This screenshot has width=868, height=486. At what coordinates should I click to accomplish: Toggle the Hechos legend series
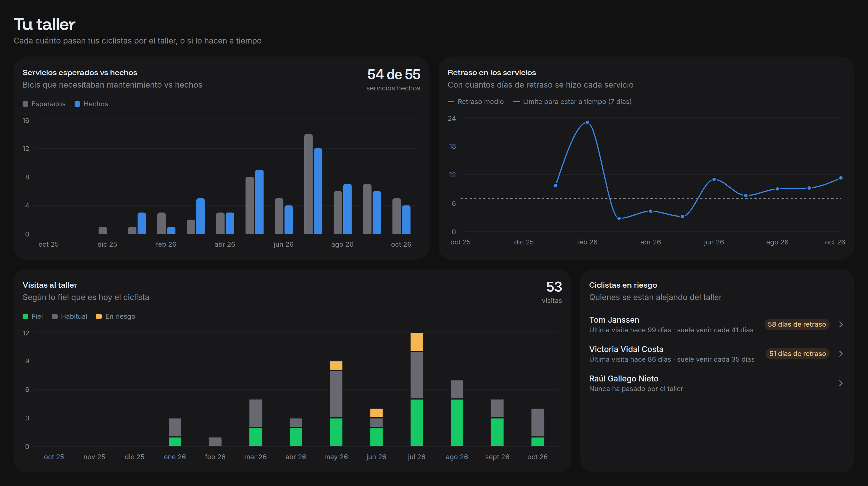pos(91,104)
